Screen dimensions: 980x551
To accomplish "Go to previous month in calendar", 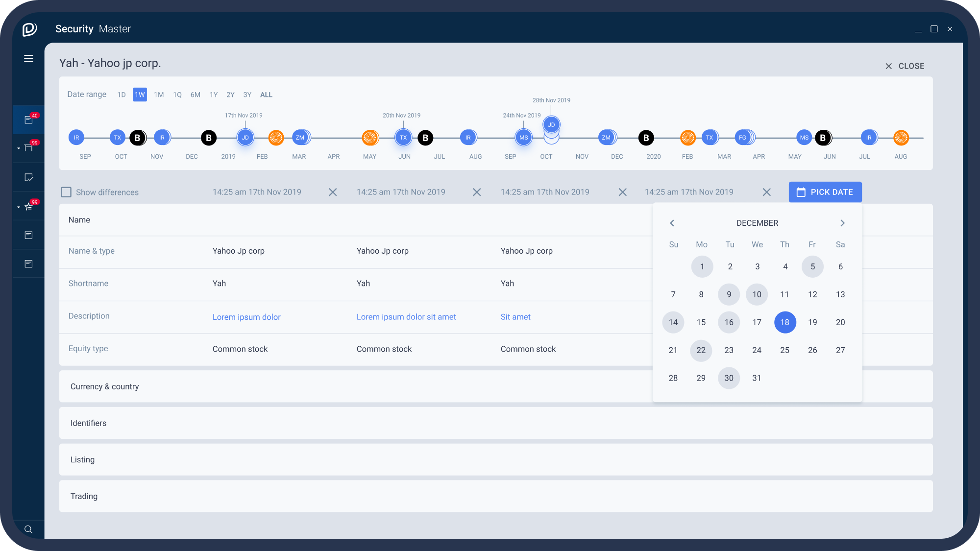I will point(672,223).
